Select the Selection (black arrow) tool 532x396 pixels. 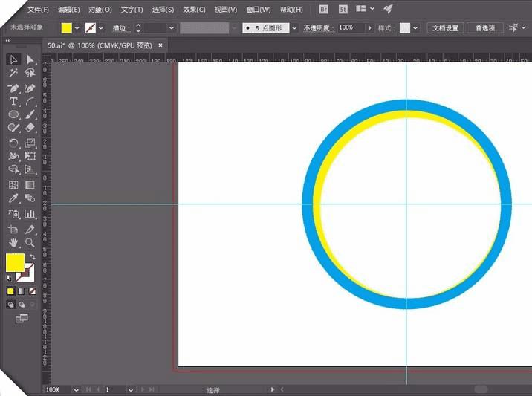click(13, 59)
